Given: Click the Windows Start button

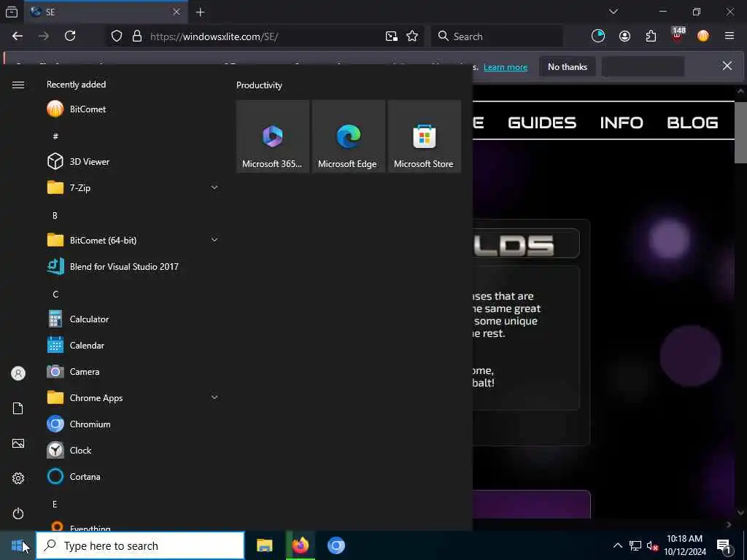Looking at the screenshot, I should pyautogui.click(x=18, y=545).
